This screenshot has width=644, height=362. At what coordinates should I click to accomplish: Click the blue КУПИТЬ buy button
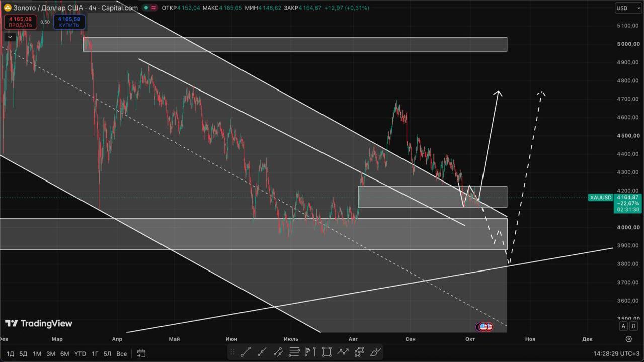[69, 22]
